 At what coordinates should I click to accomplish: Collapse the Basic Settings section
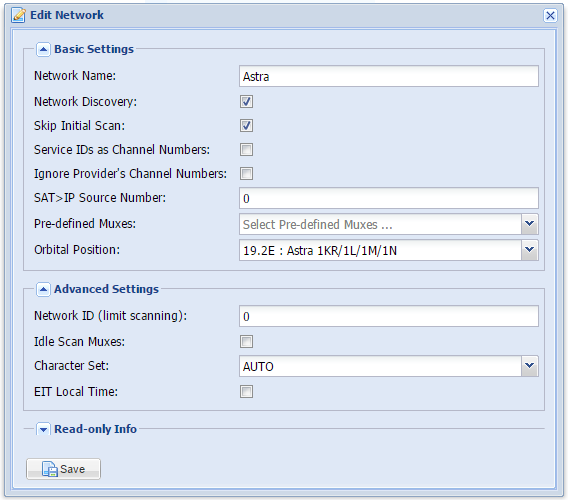click(x=43, y=49)
